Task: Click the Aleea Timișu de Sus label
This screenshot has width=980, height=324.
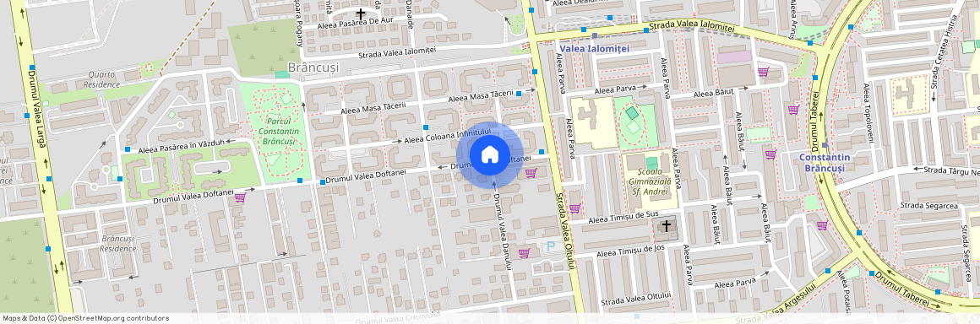Action: 623,217
